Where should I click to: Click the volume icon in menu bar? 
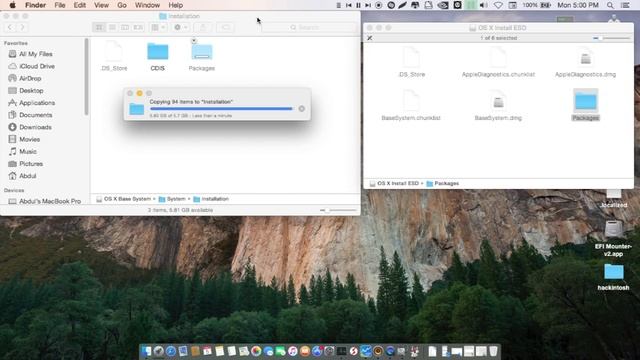(484, 5)
